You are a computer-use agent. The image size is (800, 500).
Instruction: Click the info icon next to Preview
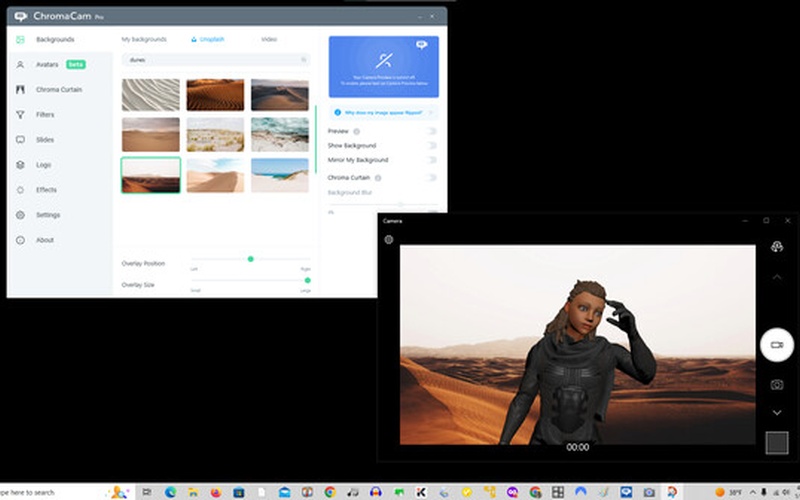tap(357, 132)
